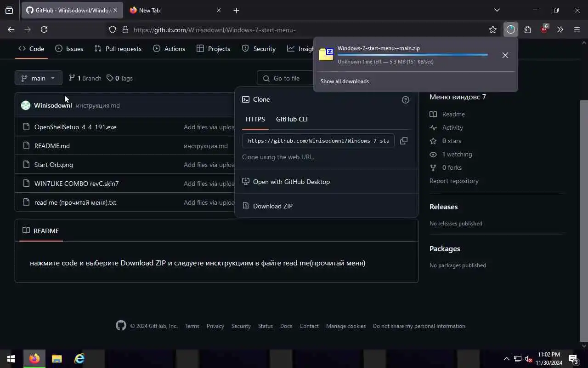588x368 pixels.
Task: Click the Winisodownl author name
Action: coord(53,105)
